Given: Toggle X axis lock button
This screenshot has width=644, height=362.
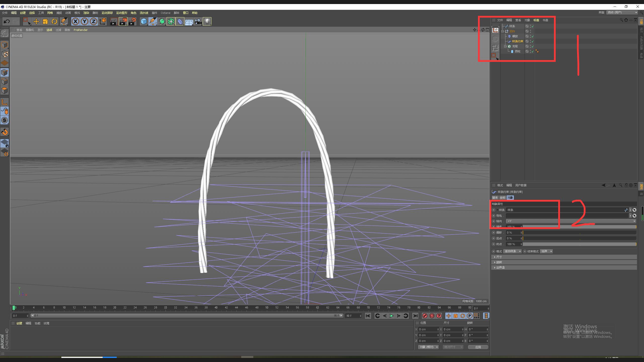Looking at the screenshot, I should click(x=75, y=22).
